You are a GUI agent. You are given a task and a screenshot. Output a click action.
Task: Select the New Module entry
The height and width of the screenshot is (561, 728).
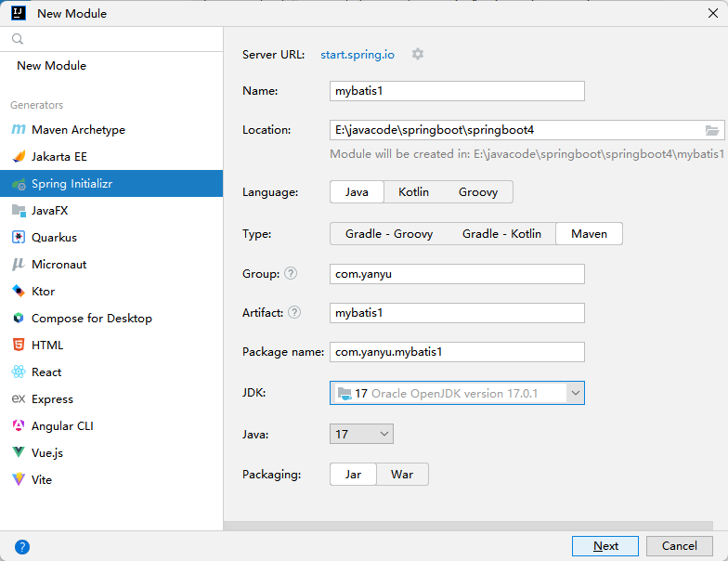(111, 65)
